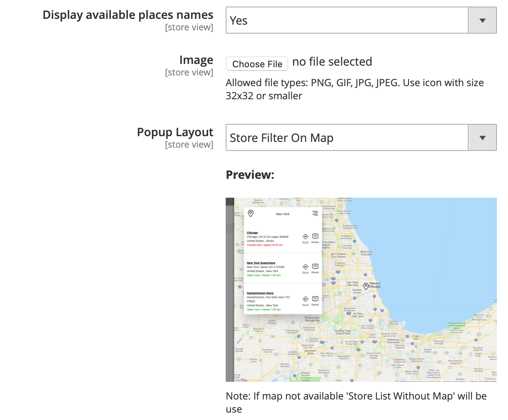
Task: Click the filter list icon beside New York
Action: [x=315, y=213]
